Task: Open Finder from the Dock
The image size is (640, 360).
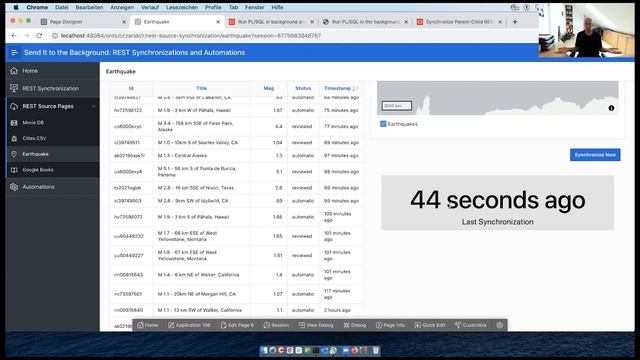Action: [x=264, y=350]
